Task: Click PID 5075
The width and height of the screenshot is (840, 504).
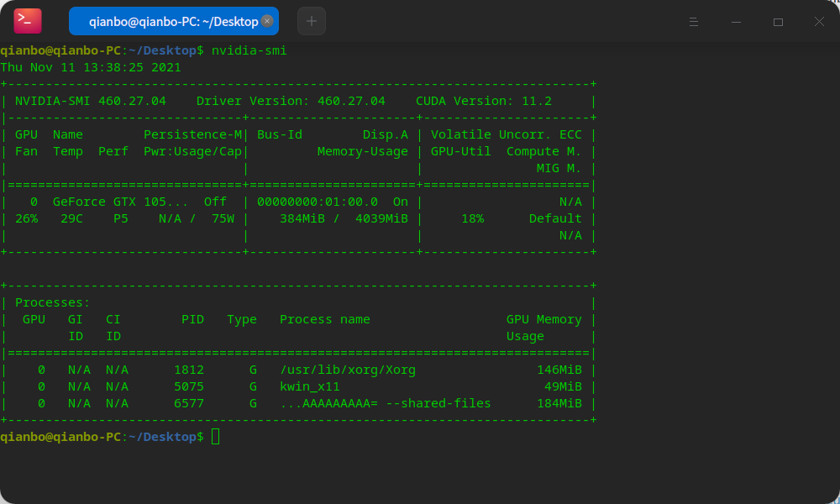Action: (189, 386)
